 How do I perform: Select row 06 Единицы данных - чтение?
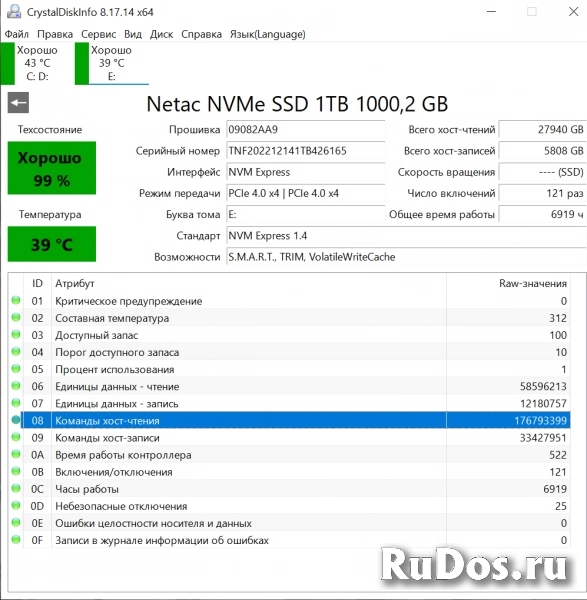(x=291, y=386)
